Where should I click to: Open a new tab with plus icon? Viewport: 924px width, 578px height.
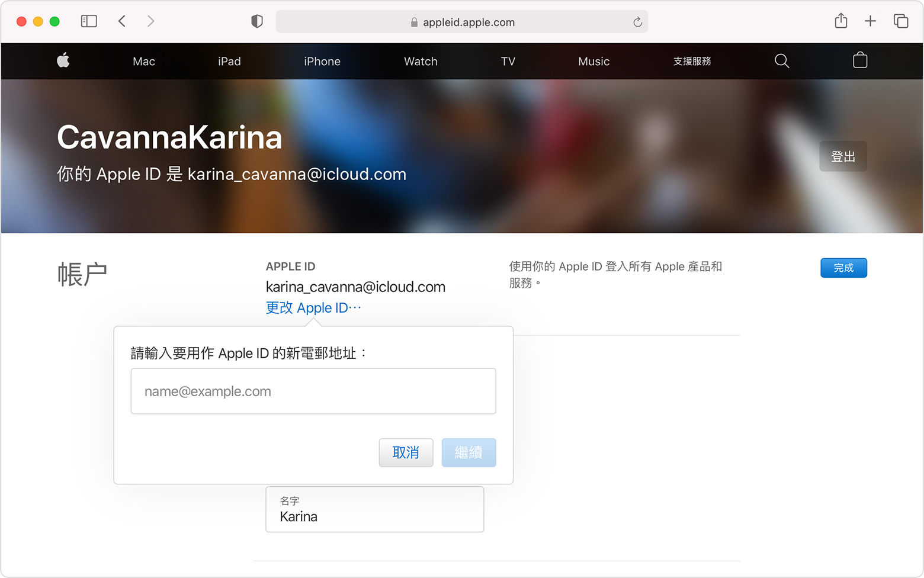click(870, 21)
